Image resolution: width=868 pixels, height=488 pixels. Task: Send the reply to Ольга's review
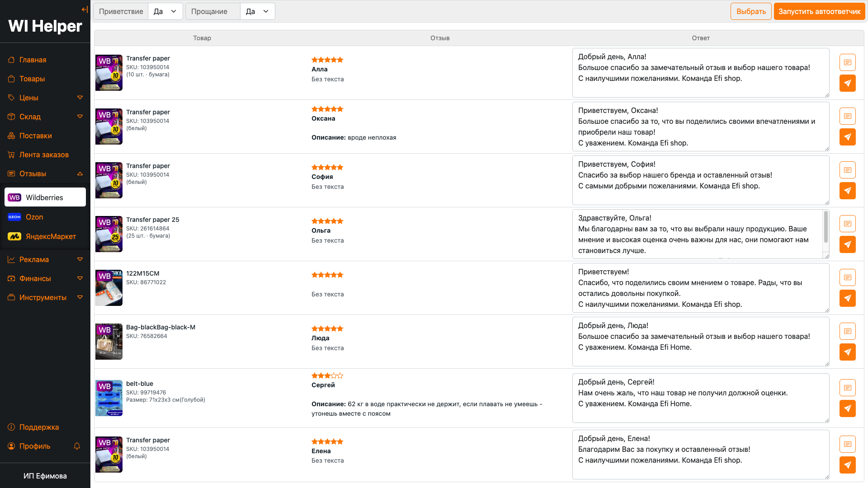847,244
